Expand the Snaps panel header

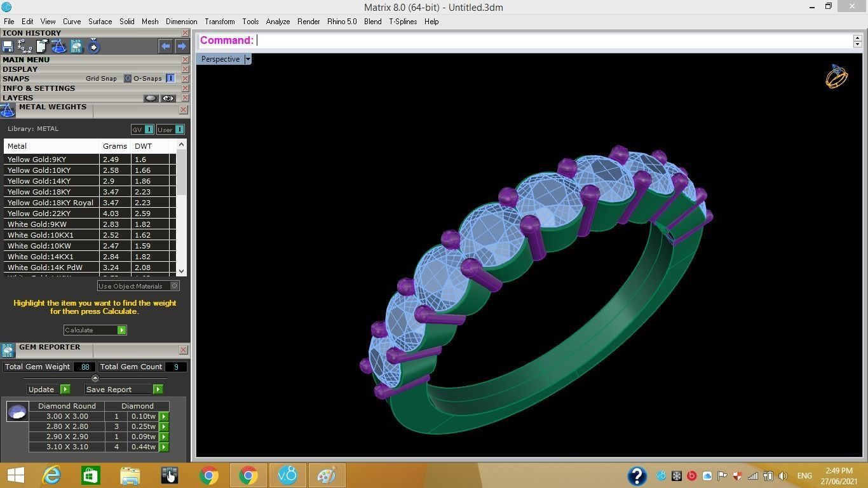[x=16, y=79]
